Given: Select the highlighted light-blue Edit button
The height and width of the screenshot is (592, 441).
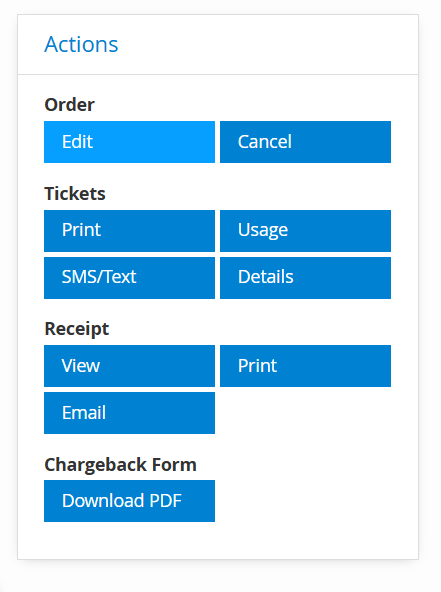Looking at the screenshot, I should (130, 142).
